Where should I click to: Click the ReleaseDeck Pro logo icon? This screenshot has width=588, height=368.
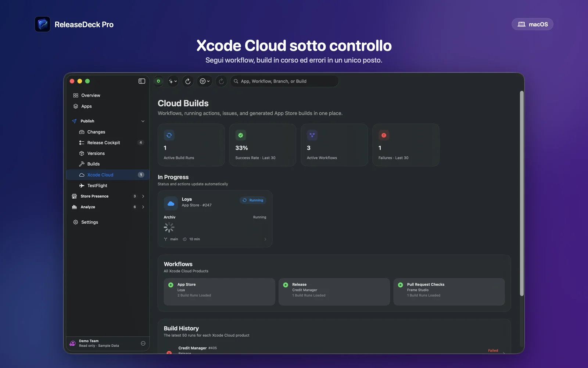pos(43,24)
